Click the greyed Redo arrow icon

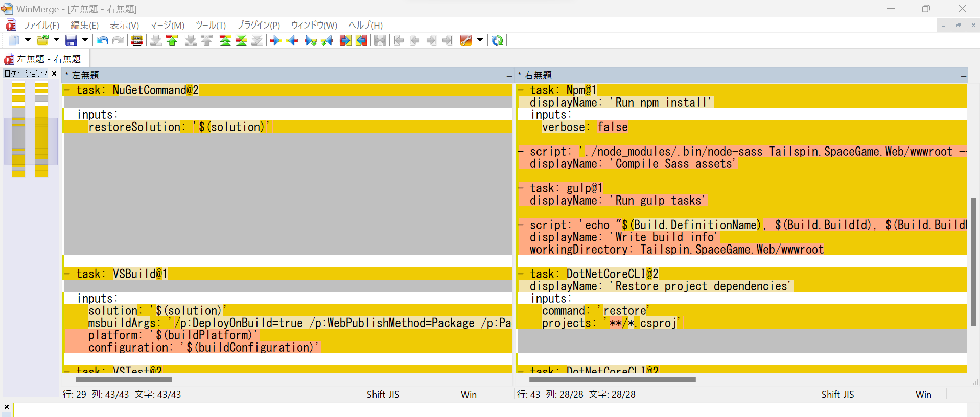(x=118, y=40)
